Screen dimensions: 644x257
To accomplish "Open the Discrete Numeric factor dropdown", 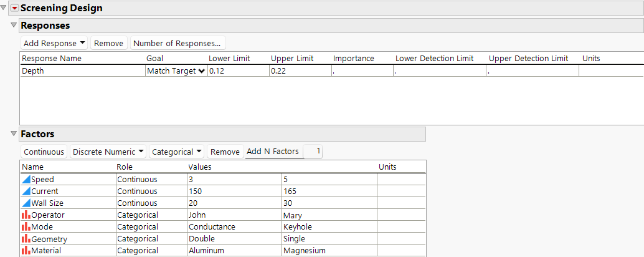I will click(x=108, y=152).
